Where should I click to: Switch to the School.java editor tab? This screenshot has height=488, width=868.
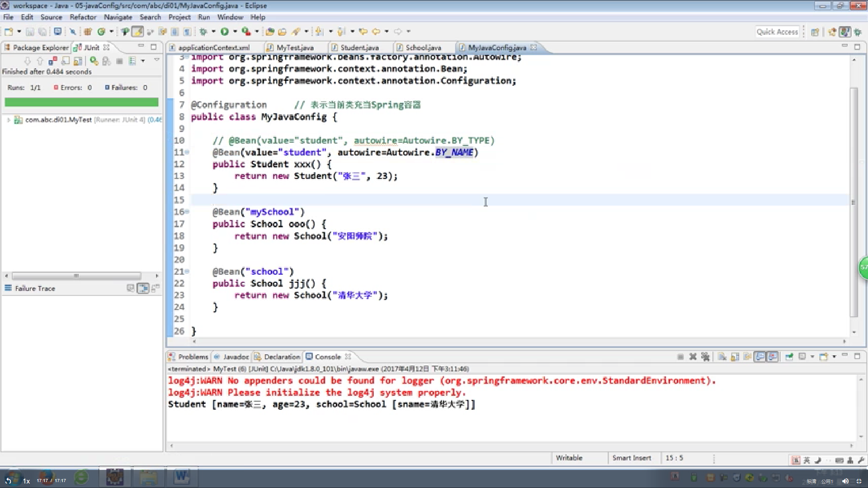[423, 47]
